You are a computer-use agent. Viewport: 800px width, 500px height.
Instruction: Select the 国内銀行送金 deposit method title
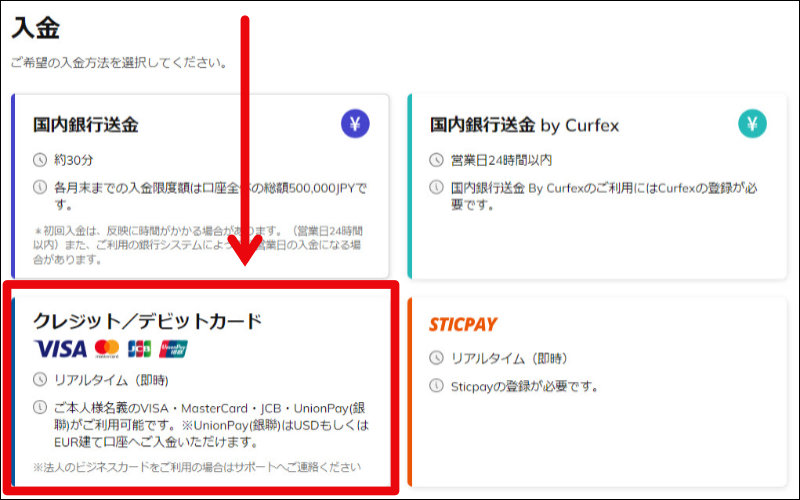86,125
